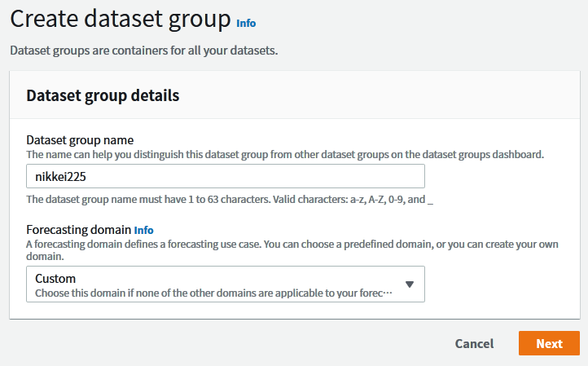Open the Custom forecasting domain combo box
Screen dimensions: 588x366
[226, 284]
